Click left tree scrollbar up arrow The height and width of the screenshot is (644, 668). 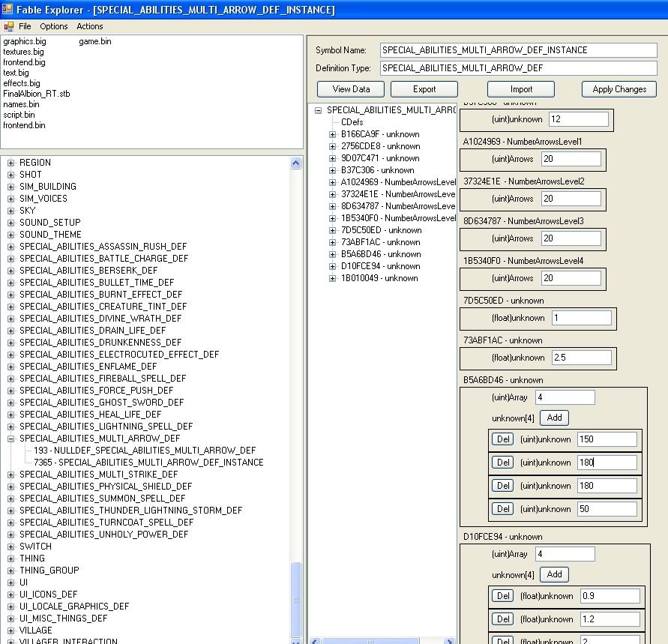pos(295,163)
